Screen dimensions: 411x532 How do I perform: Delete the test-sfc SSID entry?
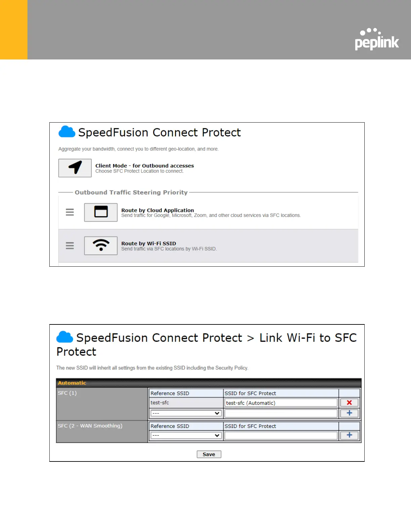coord(349,403)
